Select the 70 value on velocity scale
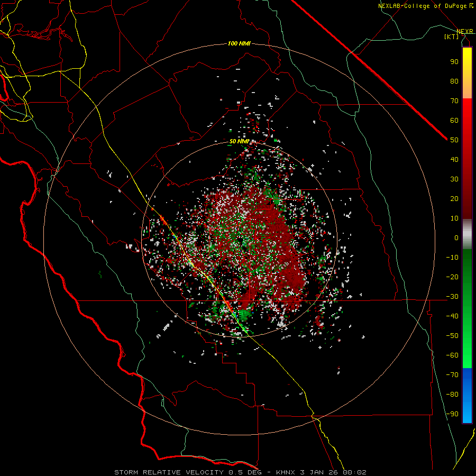The height and width of the screenshot is (476, 476). pyautogui.click(x=454, y=101)
